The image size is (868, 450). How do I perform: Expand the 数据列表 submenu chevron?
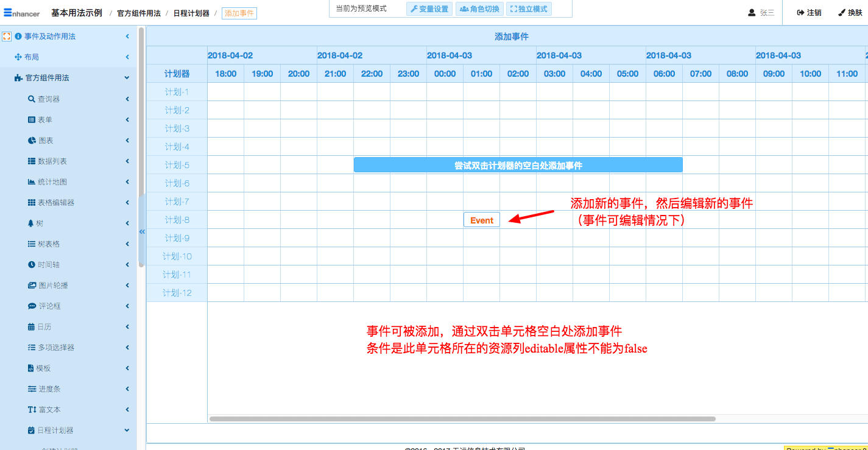pyautogui.click(x=127, y=161)
